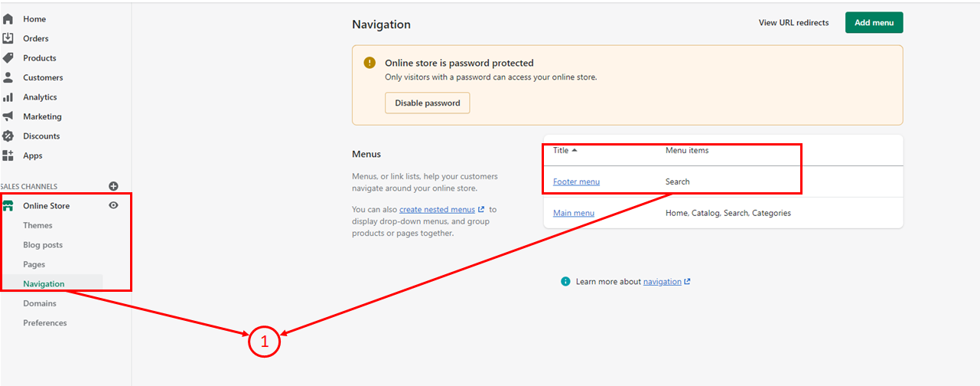
Task: Open the Apps grid icon
Action: (x=8, y=155)
